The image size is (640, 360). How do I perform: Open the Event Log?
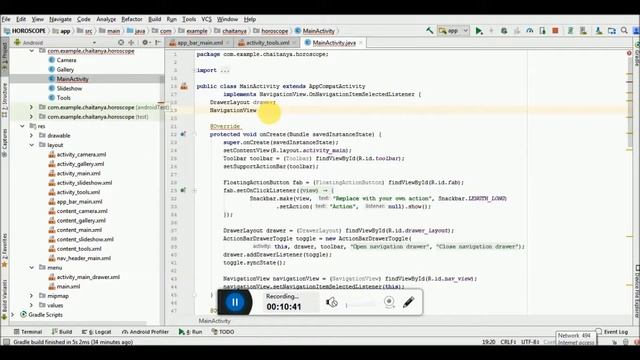612,332
